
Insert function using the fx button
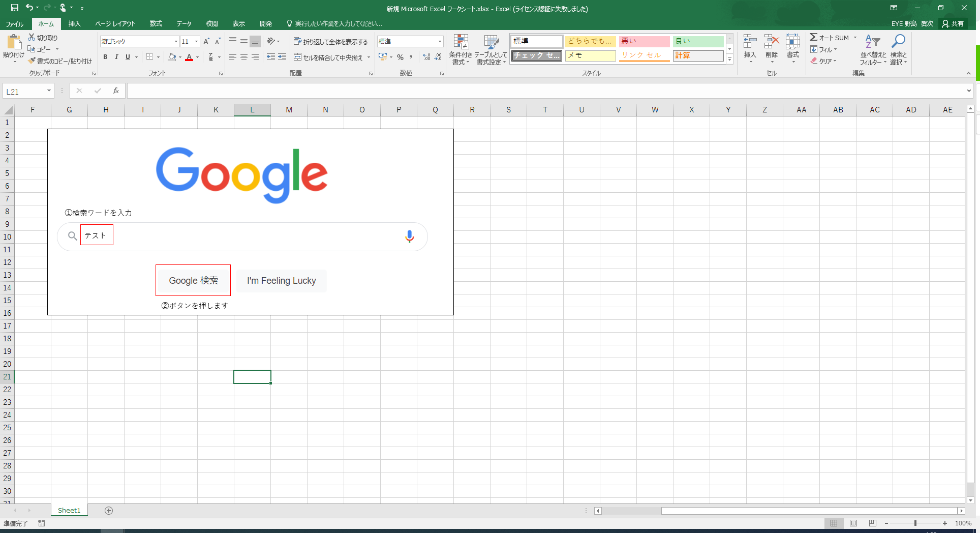click(x=116, y=91)
